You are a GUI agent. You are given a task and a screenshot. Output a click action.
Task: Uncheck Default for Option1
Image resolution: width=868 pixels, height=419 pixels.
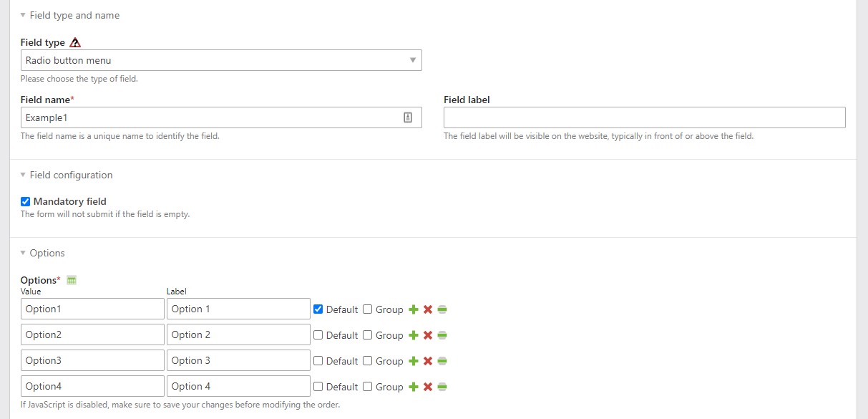[x=318, y=309]
